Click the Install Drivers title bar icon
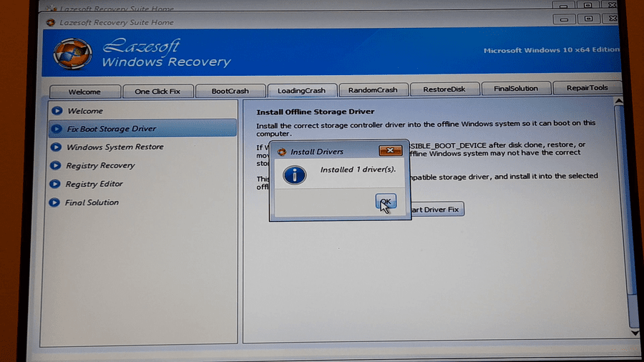This screenshot has width=644, height=362. point(282,152)
